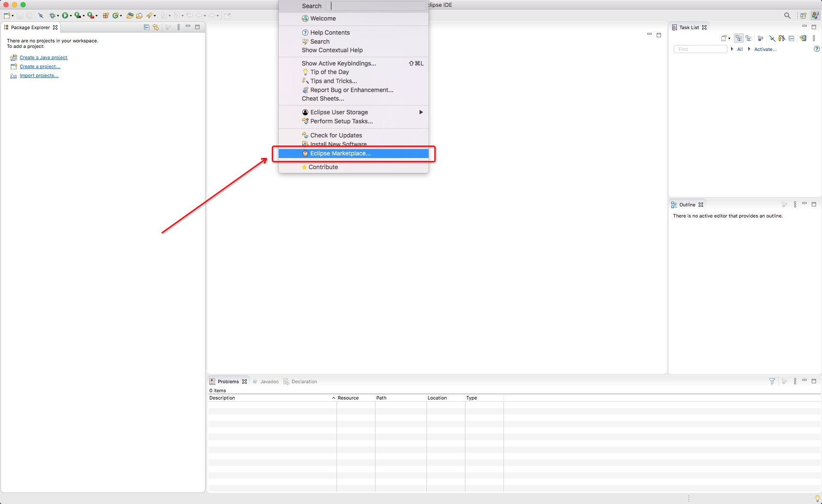Open the Run dropdown arrow
The height and width of the screenshot is (504, 822).
[71, 16]
